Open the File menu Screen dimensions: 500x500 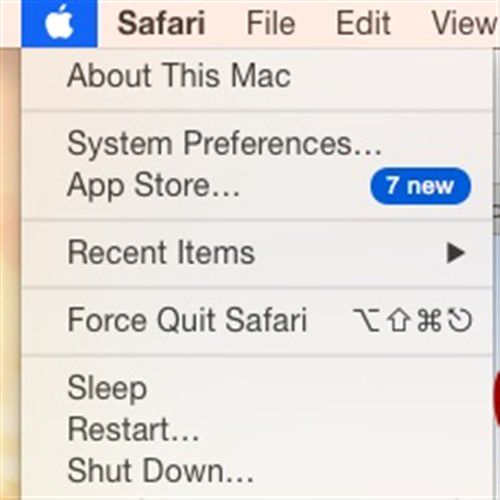(271, 23)
